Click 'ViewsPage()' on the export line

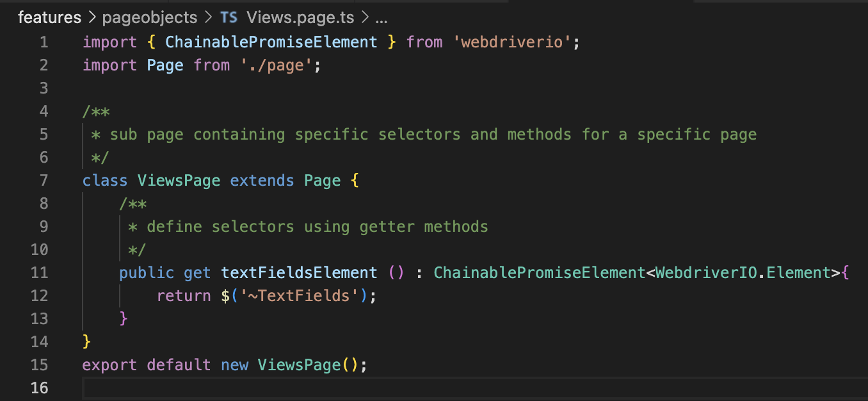[x=308, y=365]
